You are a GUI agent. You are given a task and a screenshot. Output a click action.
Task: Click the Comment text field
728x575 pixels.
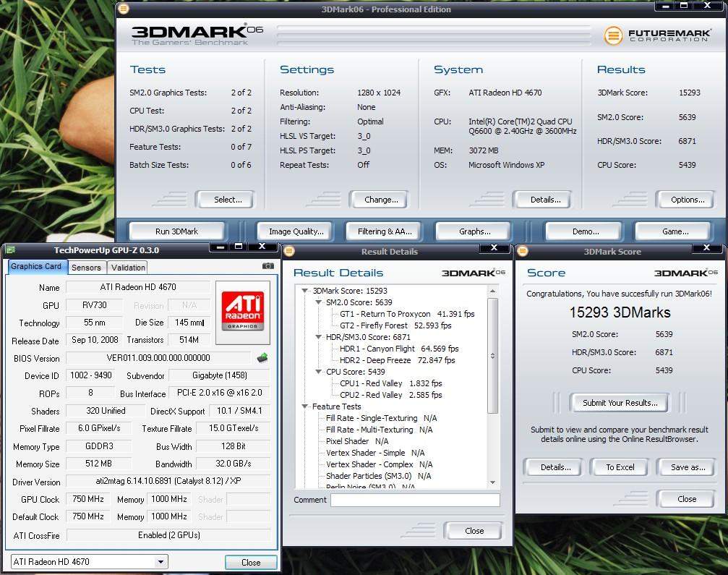tap(415, 500)
